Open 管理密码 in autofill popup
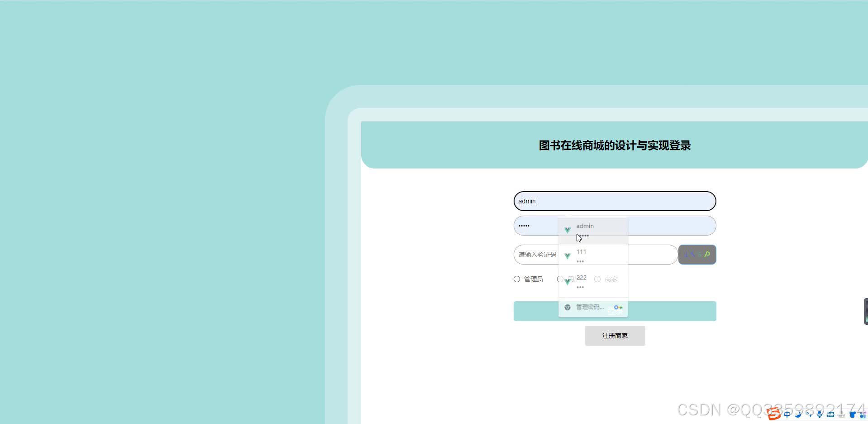The height and width of the screenshot is (424, 868). (x=593, y=307)
